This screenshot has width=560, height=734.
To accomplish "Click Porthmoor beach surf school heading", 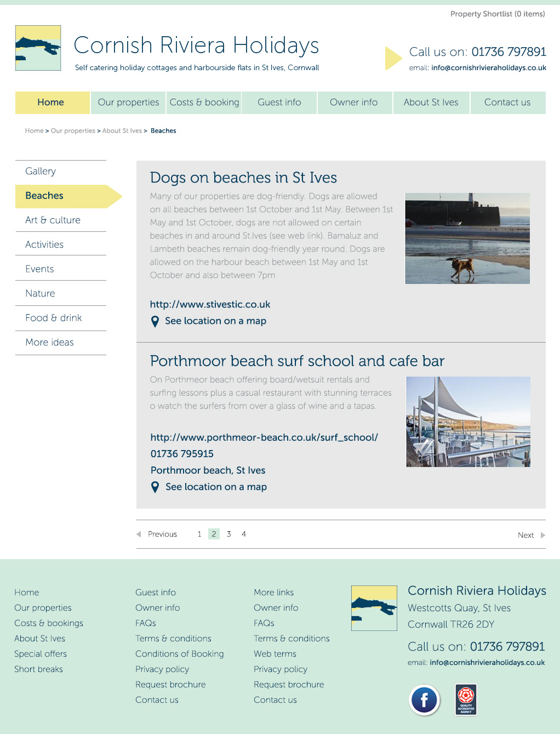I will pos(297,361).
